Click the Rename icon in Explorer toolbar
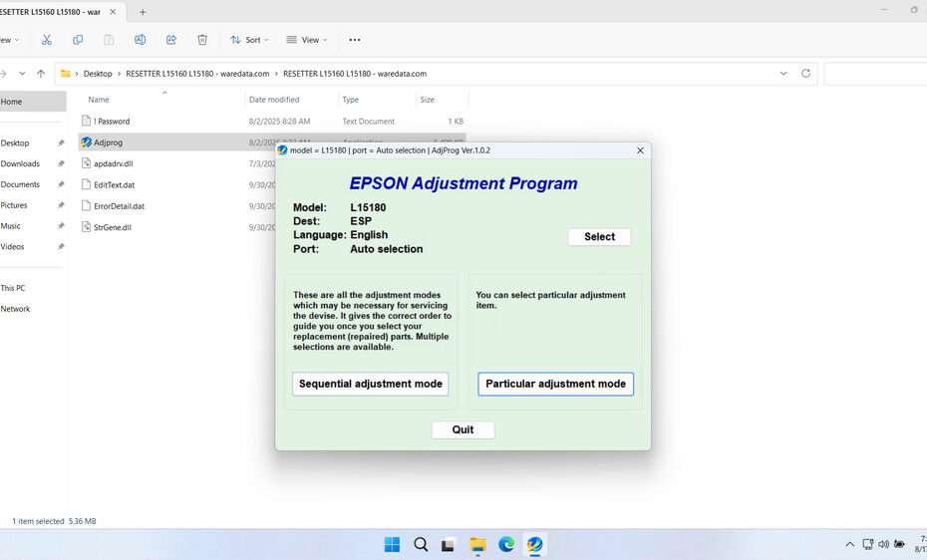This screenshot has height=560, width=927. pos(141,40)
